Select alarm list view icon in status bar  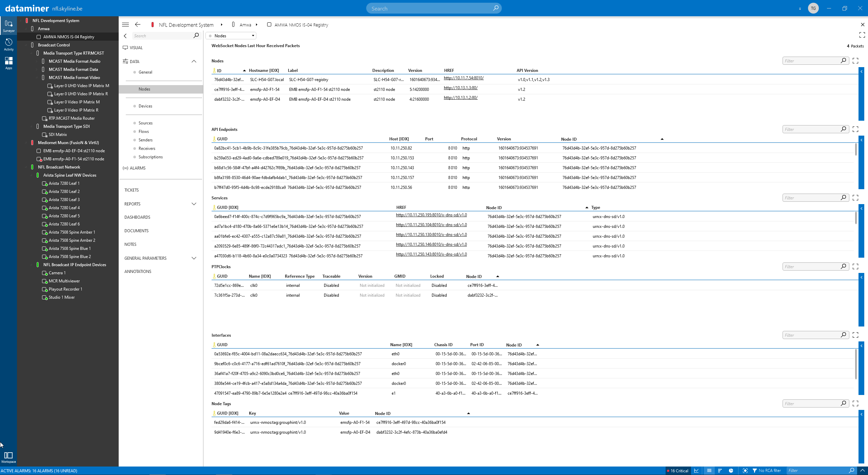point(709,471)
